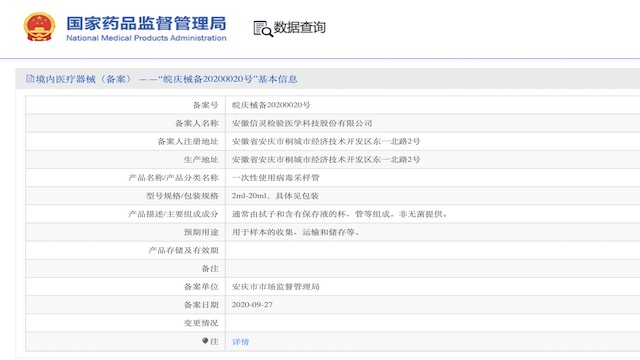Select the 产品存储及有效期 label
The width and height of the screenshot is (640, 360).
[184, 250]
